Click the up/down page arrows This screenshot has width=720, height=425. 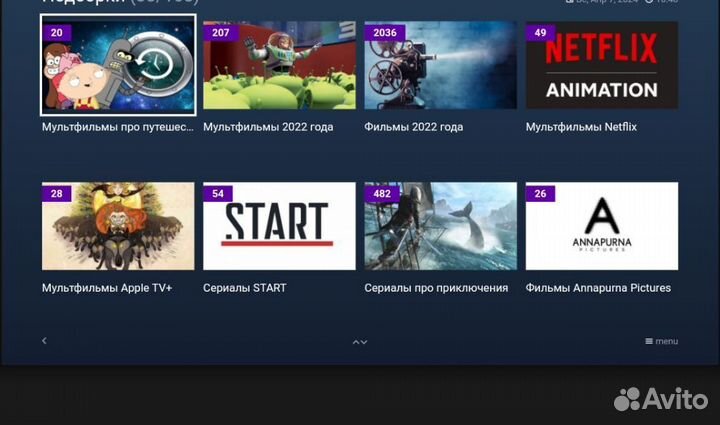[x=360, y=342]
